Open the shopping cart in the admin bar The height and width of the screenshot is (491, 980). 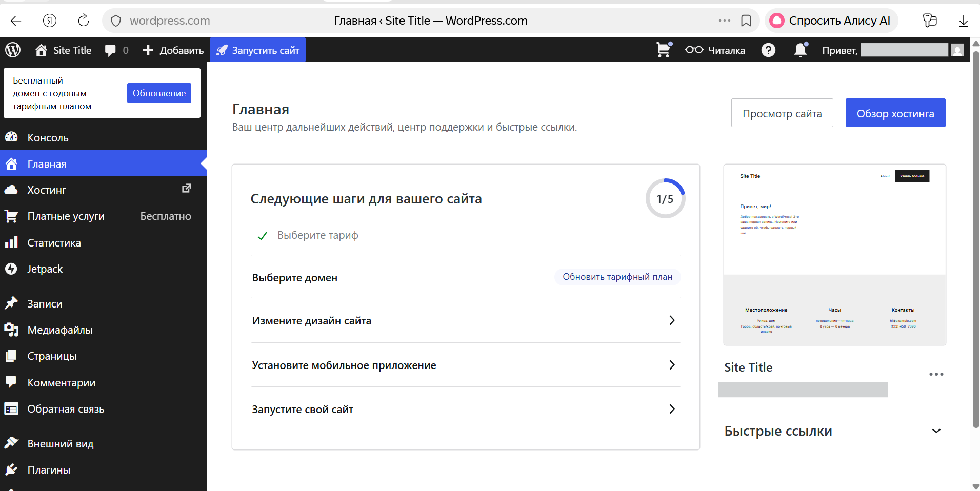[x=663, y=50]
